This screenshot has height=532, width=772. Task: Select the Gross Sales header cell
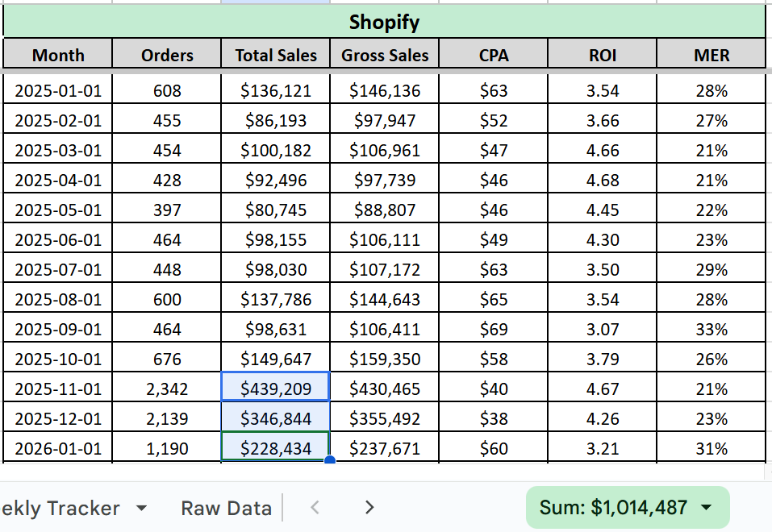(385, 55)
